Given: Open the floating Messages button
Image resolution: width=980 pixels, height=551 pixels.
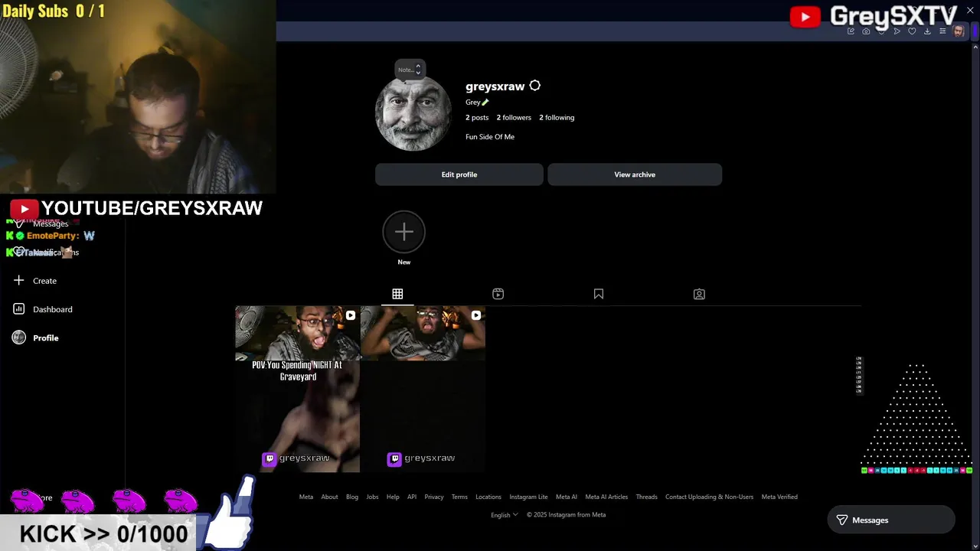Looking at the screenshot, I should 891,520.
